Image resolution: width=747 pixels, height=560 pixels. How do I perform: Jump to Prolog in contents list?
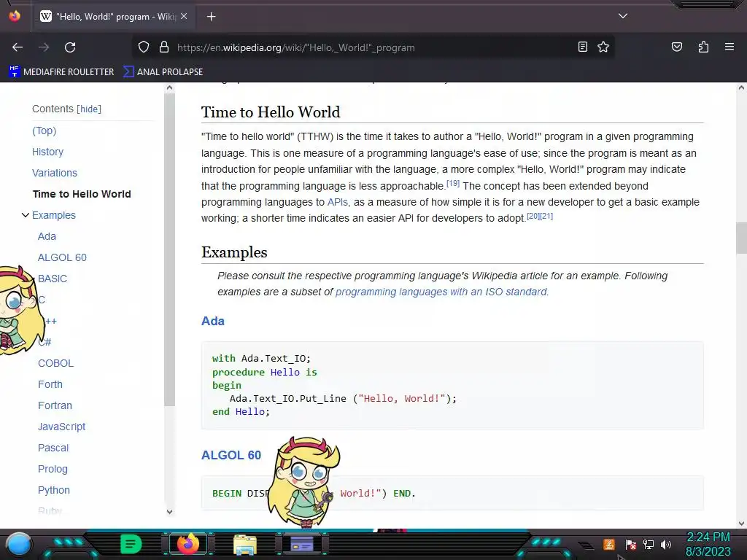pos(53,469)
